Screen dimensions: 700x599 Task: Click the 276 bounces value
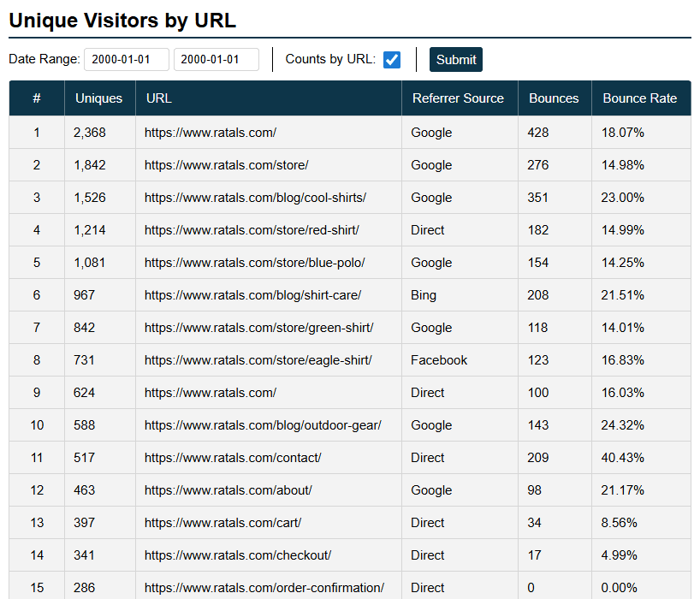[x=538, y=165]
